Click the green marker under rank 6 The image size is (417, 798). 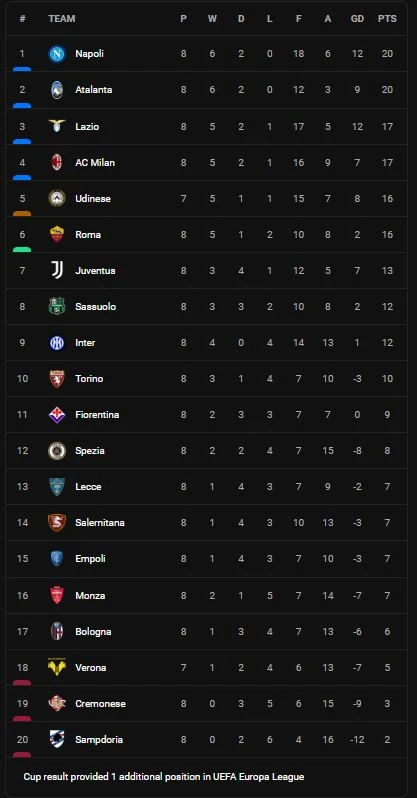[x=22, y=249]
